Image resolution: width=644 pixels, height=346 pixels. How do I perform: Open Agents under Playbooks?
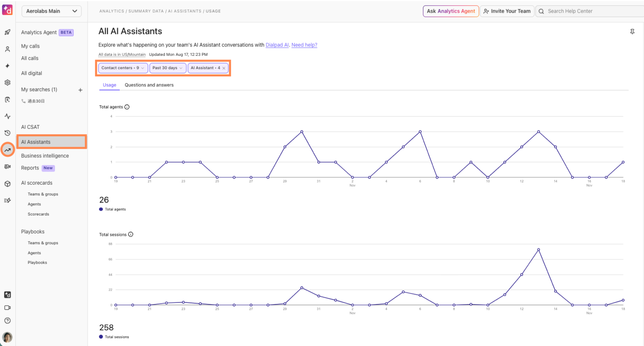tap(34, 253)
